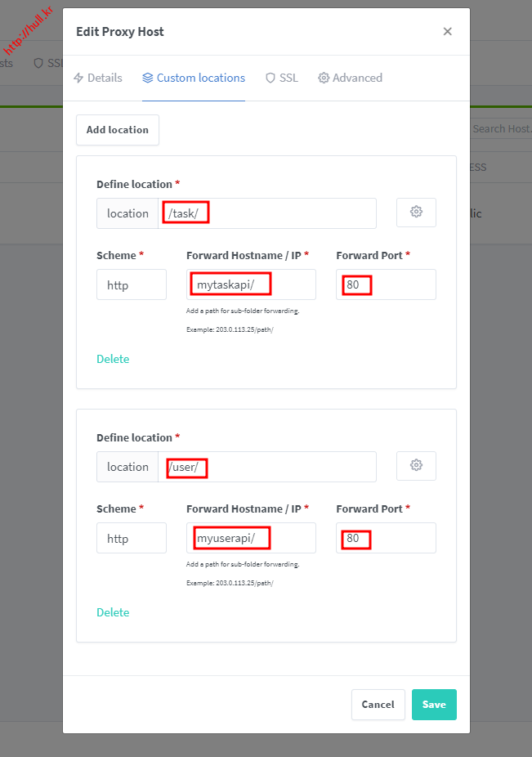Focus the mytaskapi/ forward hostname field

click(x=251, y=285)
